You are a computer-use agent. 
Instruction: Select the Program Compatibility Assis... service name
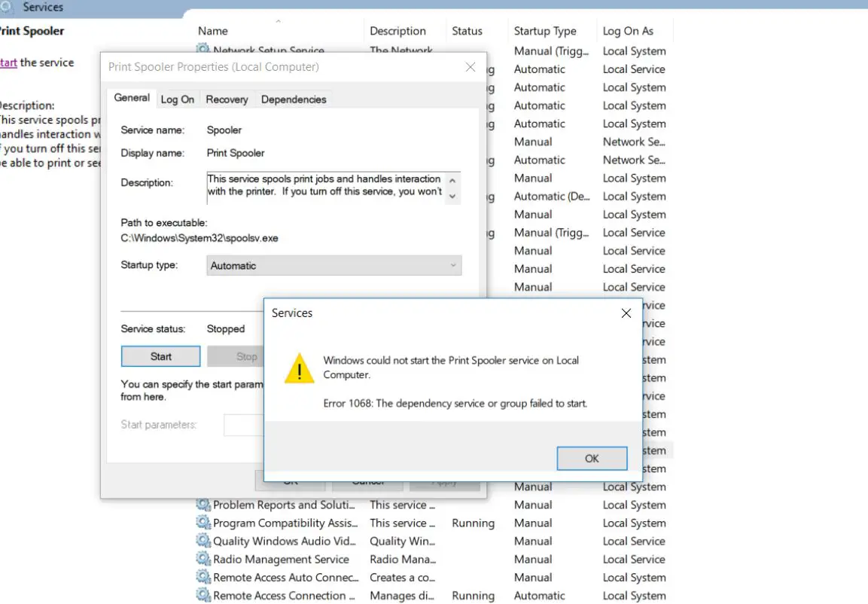(x=285, y=523)
